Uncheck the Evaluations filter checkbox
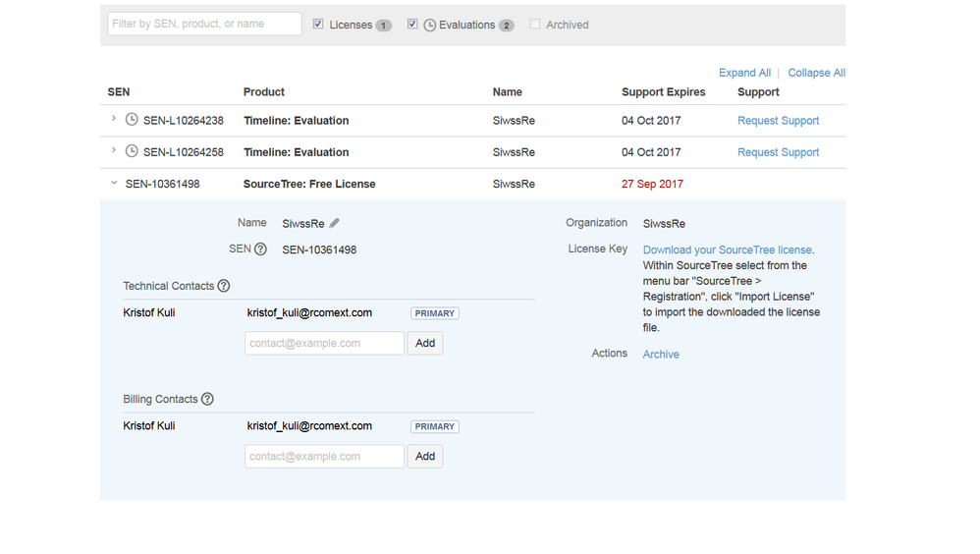Screen dimensions: 980x554 pos(412,24)
